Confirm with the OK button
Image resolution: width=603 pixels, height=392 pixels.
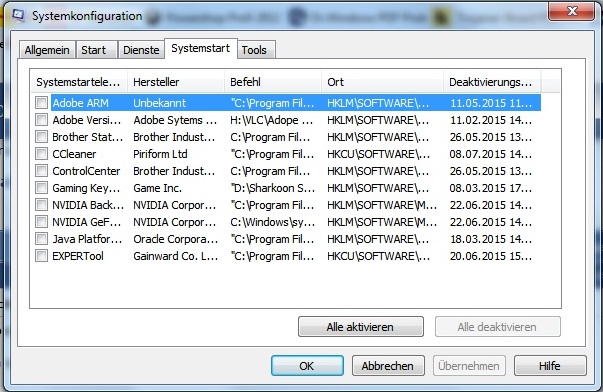coord(307,365)
